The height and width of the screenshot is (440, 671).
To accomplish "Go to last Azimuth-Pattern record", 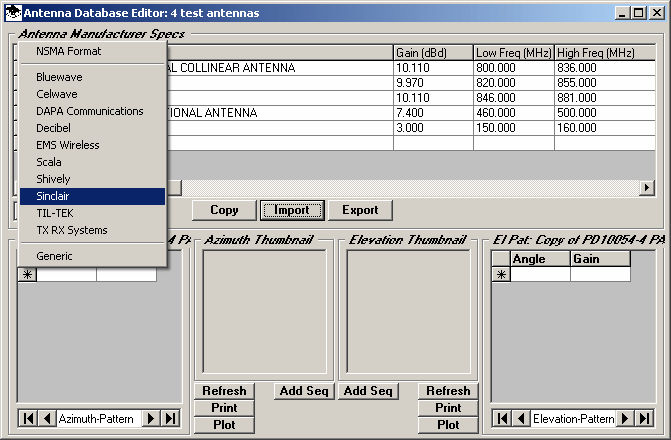I will (170, 418).
